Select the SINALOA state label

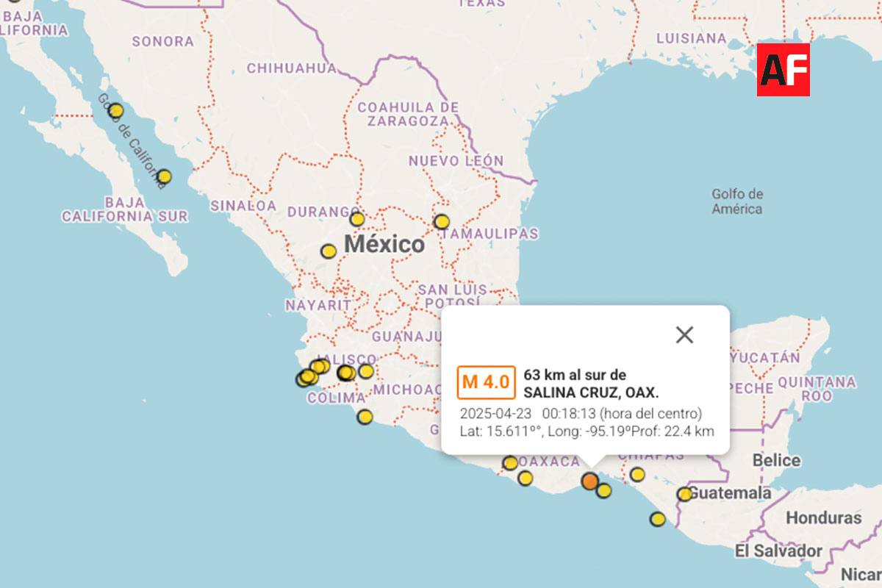tap(243, 206)
